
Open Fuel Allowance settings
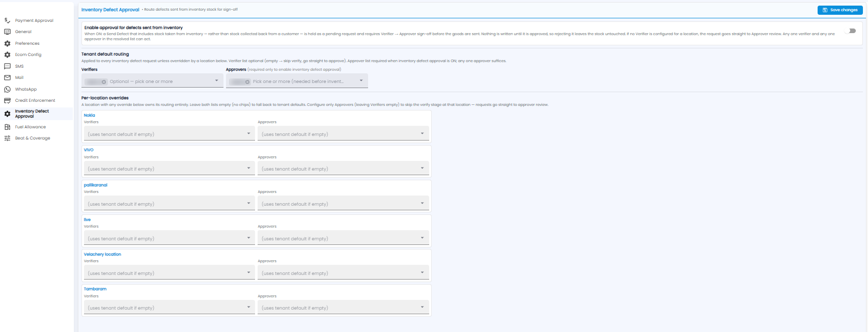[x=31, y=127]
